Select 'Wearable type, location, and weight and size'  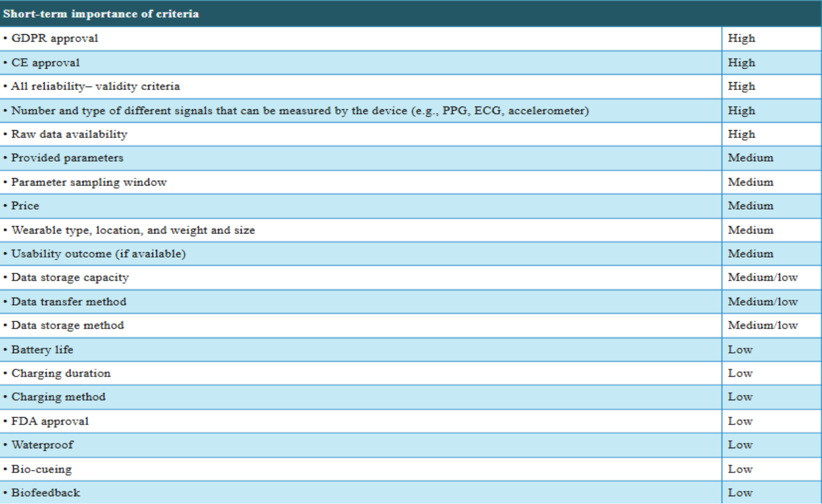click(133, 230)
